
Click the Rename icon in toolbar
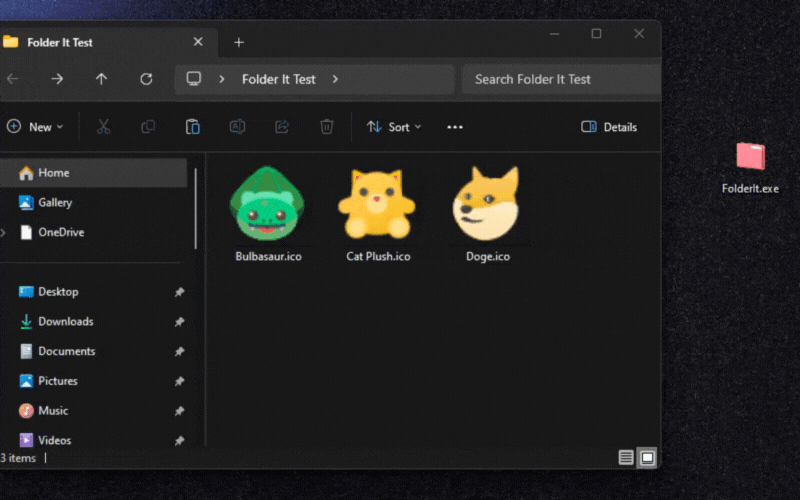(237, 127)
